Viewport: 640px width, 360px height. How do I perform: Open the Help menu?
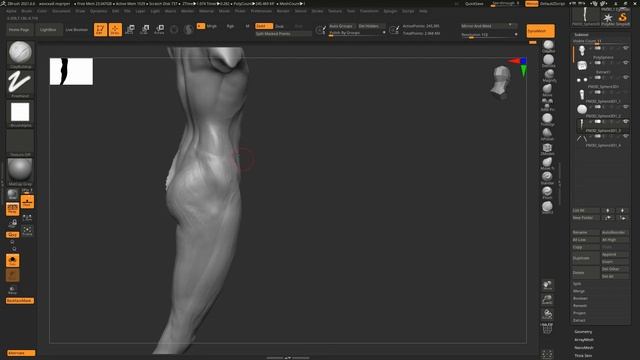click(x=423, y=11)
